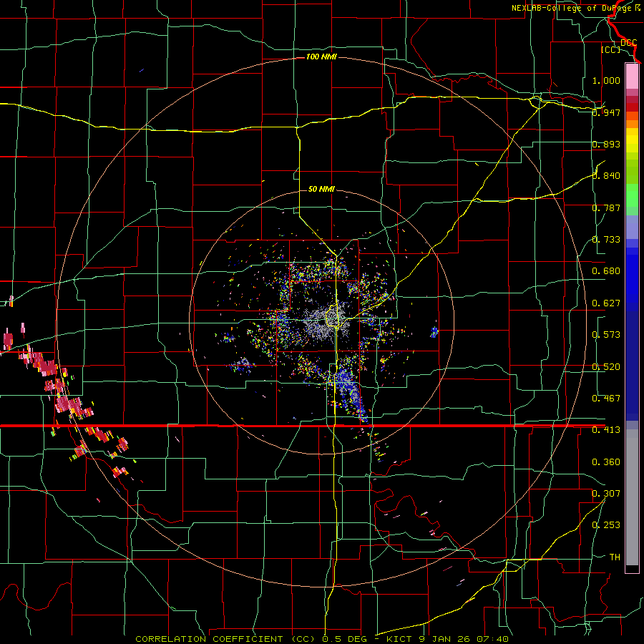Viewport: 644px width, 644px height.
Task: Select the 0.573 scale value
Action: 606,335
